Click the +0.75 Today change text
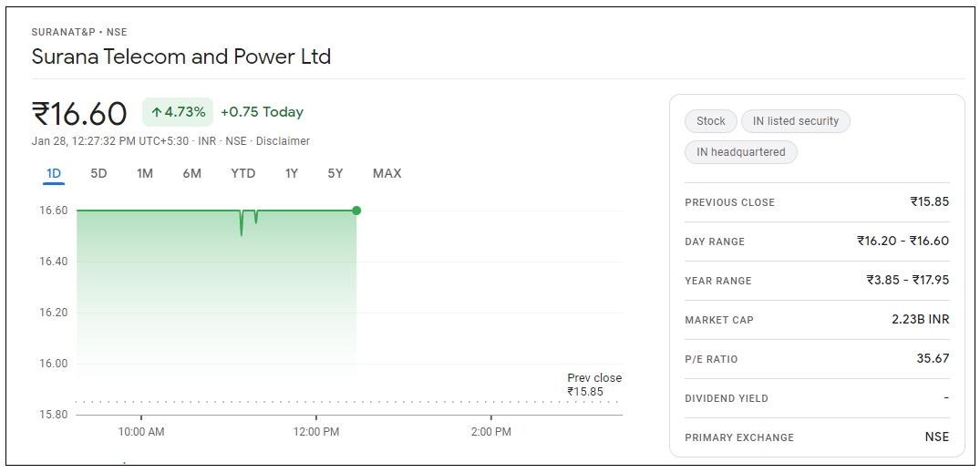The height and width of the screenshot is (473, 980). point(262,112)
